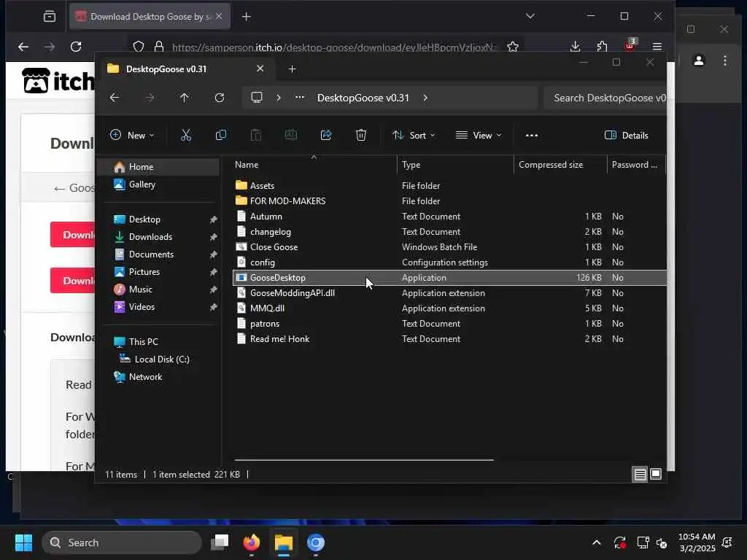Click the uBlock extension icon in Firefox
747x560 pixels.
(630, 45)
